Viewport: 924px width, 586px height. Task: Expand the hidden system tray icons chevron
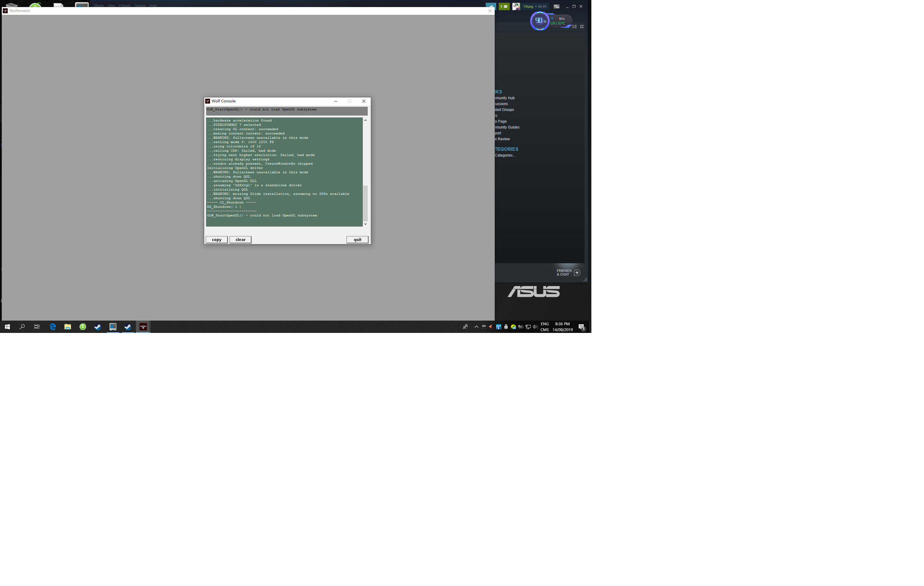(476, 327)
